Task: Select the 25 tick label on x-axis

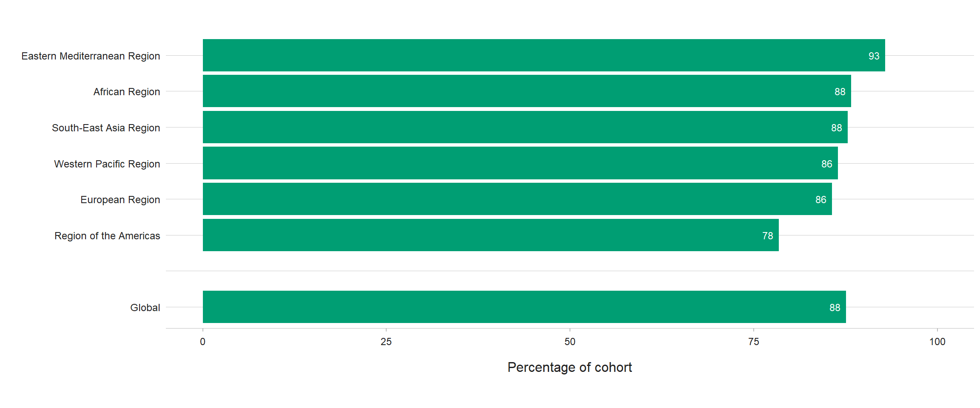Action: pos(386,342)
